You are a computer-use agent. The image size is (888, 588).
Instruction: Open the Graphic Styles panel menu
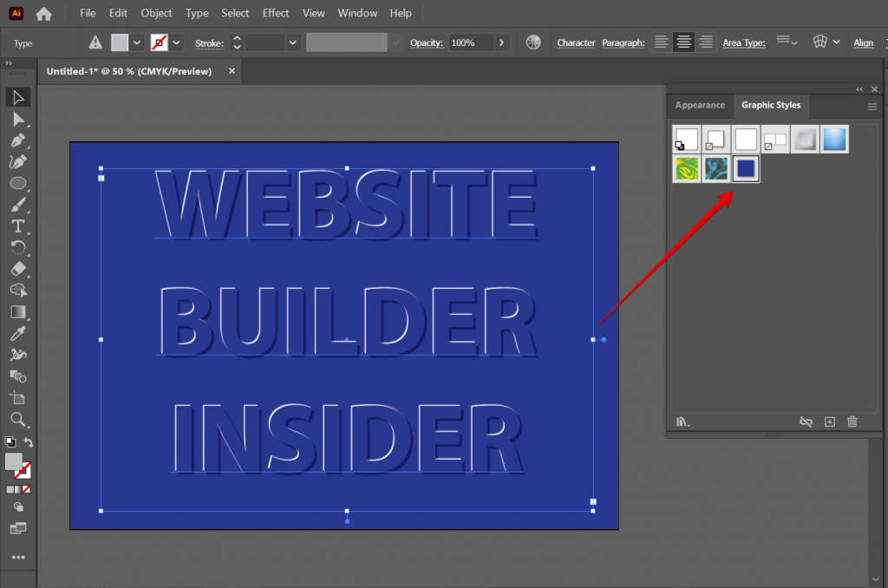point(874,106)
